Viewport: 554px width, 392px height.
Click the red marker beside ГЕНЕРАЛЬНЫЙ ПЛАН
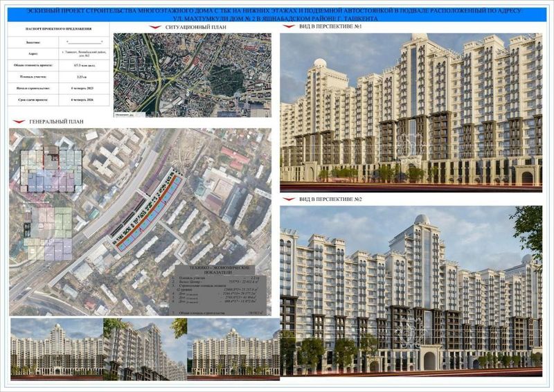coord(19,122)
